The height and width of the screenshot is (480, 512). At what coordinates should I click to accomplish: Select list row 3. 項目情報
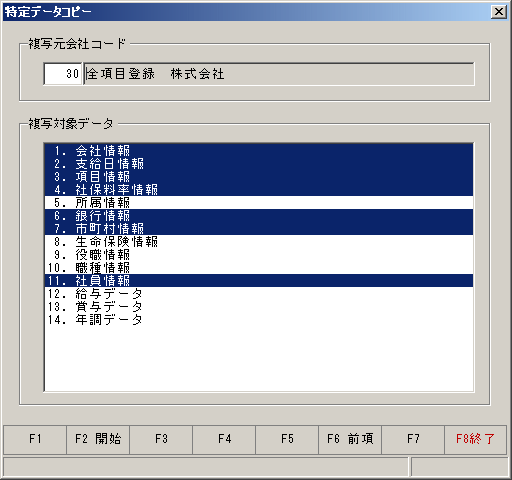click(x=259, y=176)
